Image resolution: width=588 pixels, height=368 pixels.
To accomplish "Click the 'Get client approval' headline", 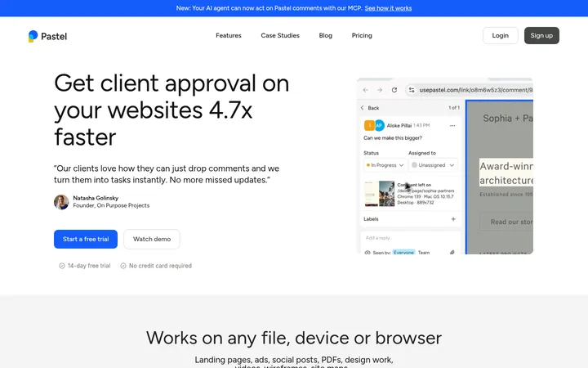I will click(x=171, y=110).
